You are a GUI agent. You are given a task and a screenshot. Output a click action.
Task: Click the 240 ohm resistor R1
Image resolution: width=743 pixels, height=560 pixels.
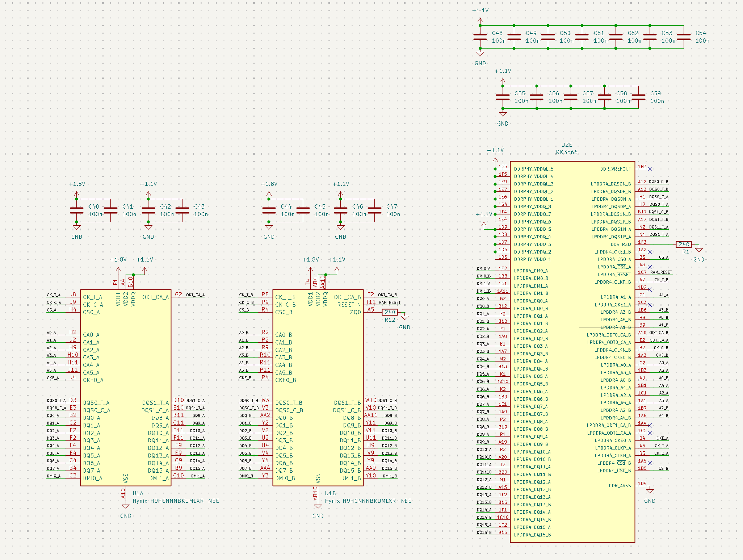click(x=684, y=245)
